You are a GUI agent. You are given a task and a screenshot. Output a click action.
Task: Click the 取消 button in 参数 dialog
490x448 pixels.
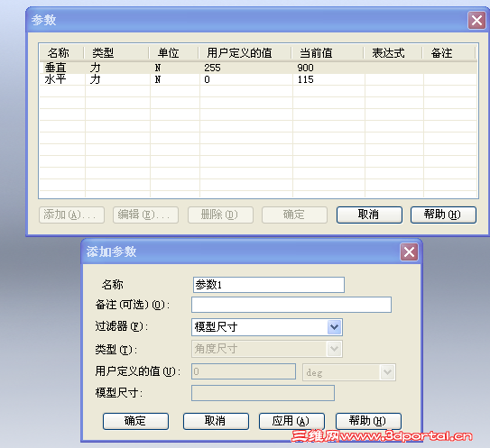tap(369, 215)
